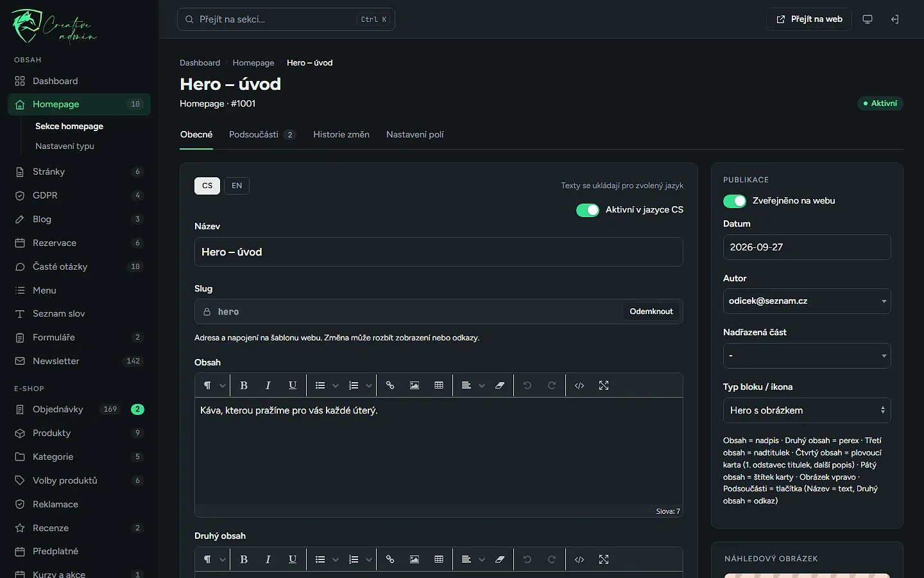Open the 'Typ bloku / ikona' selector

(807, 410)
